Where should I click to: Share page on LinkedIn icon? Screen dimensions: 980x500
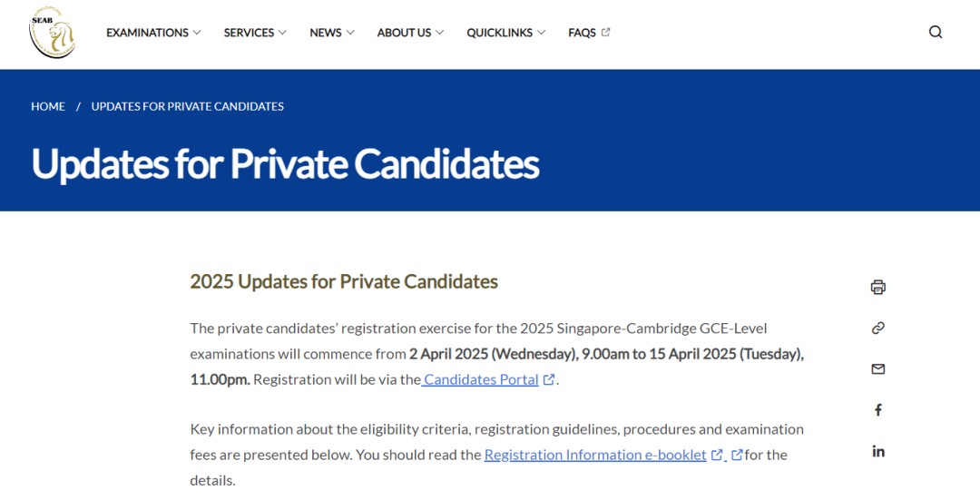point(877,451)
